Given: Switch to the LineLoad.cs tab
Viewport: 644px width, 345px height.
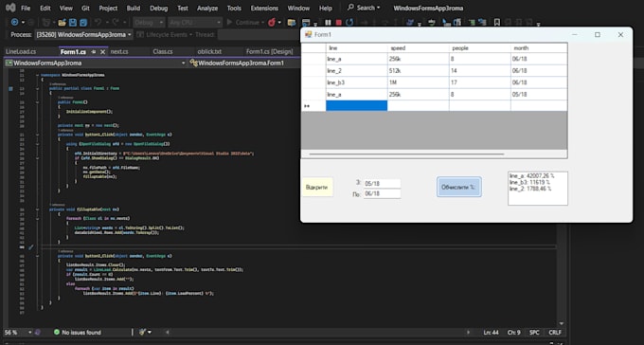Looking at the screenshot, I should (x=21, y=52).
